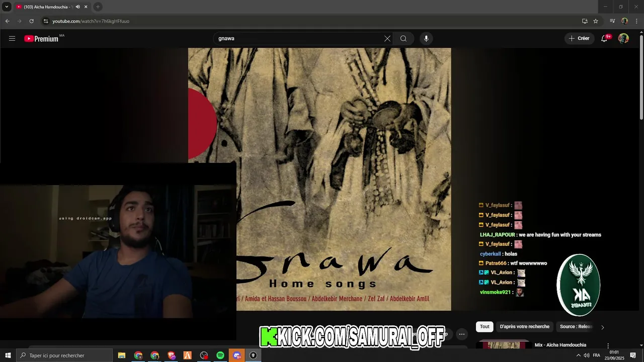Clear the gnawa search text

[x=387, y=39]
